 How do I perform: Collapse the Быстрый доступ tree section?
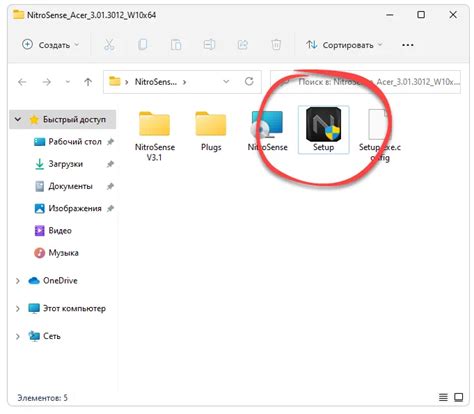coord(18,119)
